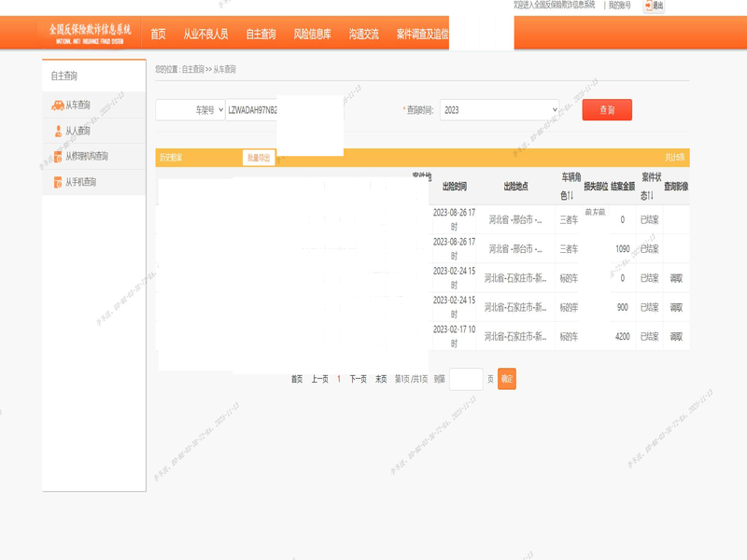The image size is (747, 560).
Task: Click the 退出 logout icon
Action: [655, 6]
